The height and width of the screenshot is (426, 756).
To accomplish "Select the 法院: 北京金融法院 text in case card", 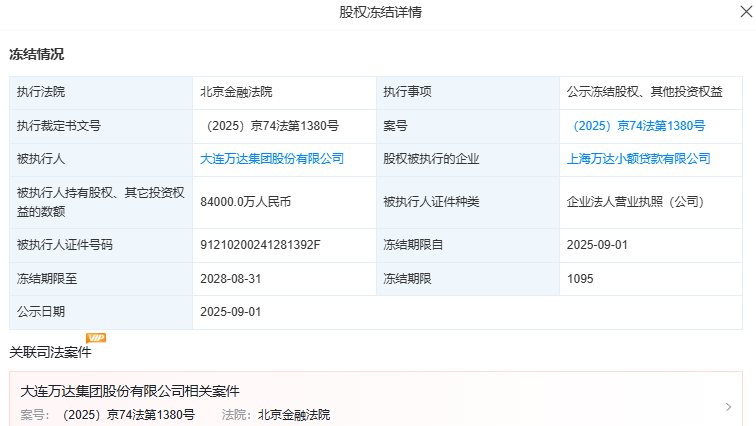I will [276, 414].
